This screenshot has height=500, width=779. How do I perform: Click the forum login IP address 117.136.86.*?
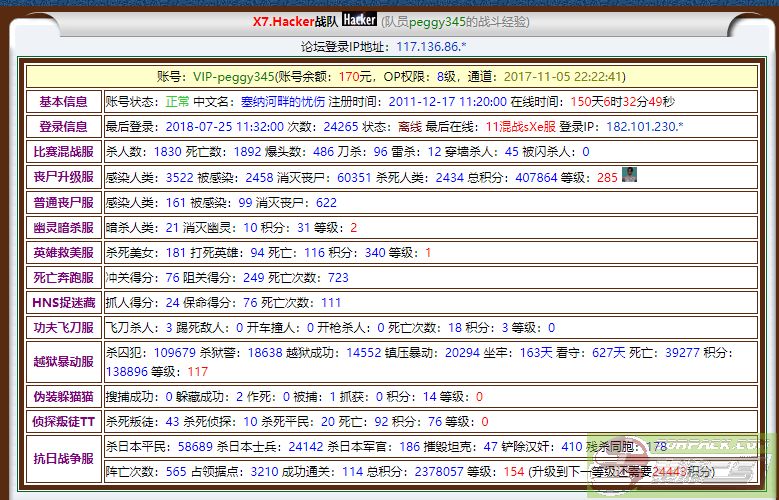431,46
